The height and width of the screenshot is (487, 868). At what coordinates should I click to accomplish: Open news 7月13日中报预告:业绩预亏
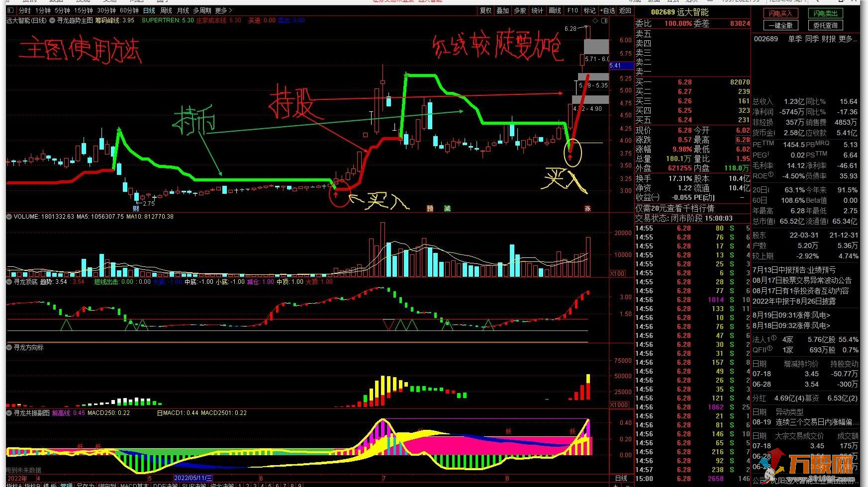point(794,270)
